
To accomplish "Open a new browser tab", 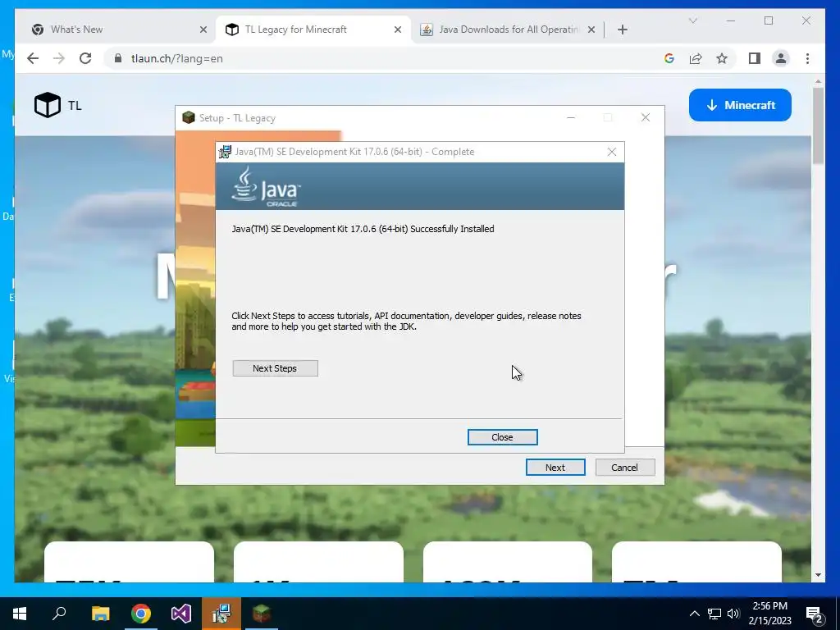I will [622, 30].
